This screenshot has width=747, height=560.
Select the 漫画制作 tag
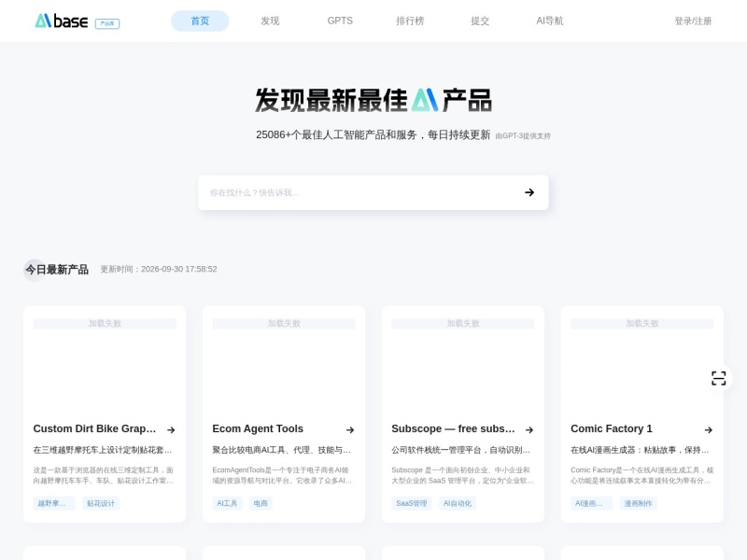(x=639, y=503)
